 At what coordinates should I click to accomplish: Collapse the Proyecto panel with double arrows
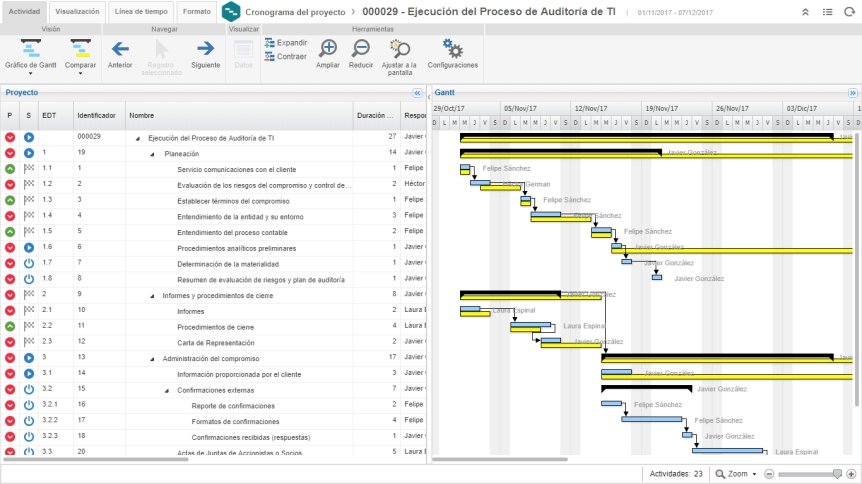pyautogui.click(x=417, y=93)
